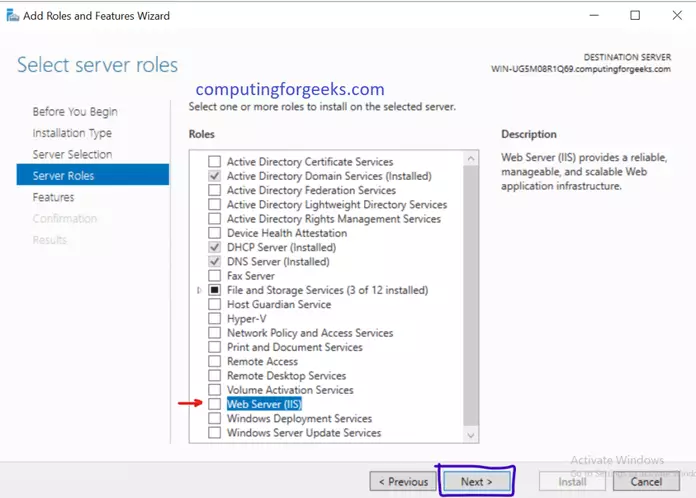Check Network Policy and Access Services

214,332
